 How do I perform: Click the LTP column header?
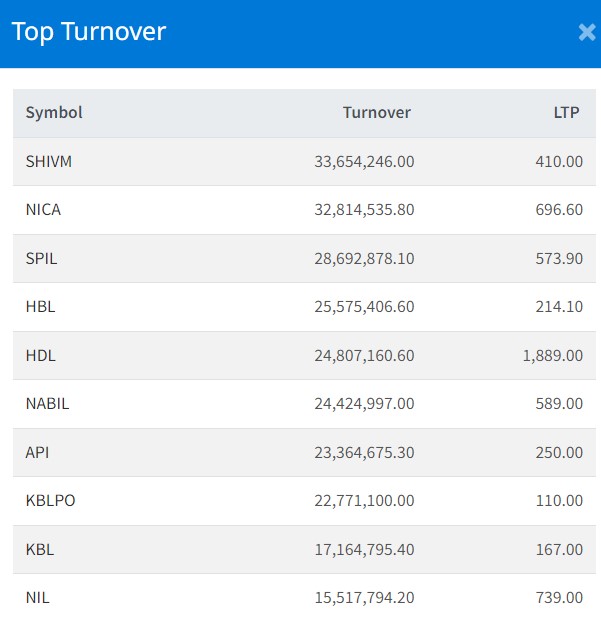click(567, 113)
